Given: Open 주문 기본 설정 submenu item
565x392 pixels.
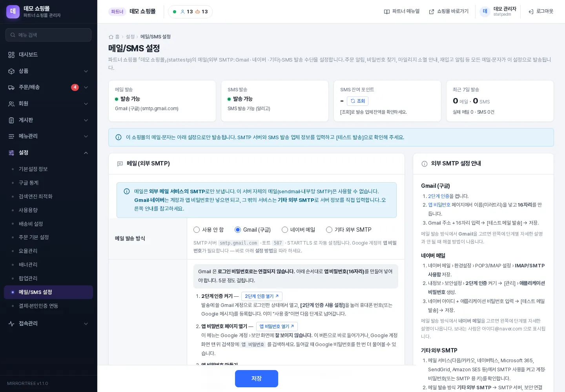Looking at the screenshot, I should point(48,237).
